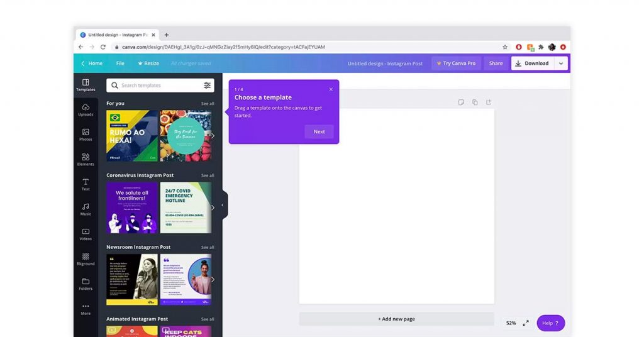Viewport: 644px width, 337px height.
Task: Select the black and yellow newsroom quote template
Action: point(132,280)
